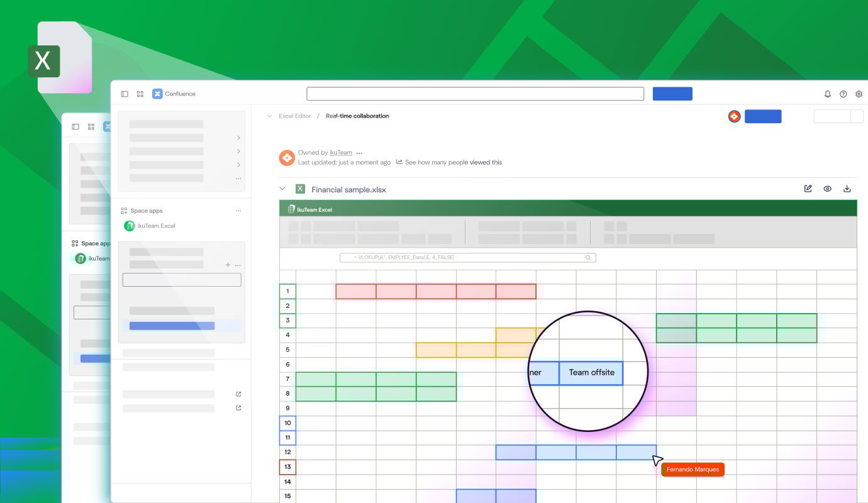The height and width of the screenshot is (503, 868).
Task: Open the apps grid icon in the header
Action: click(140, 94)
